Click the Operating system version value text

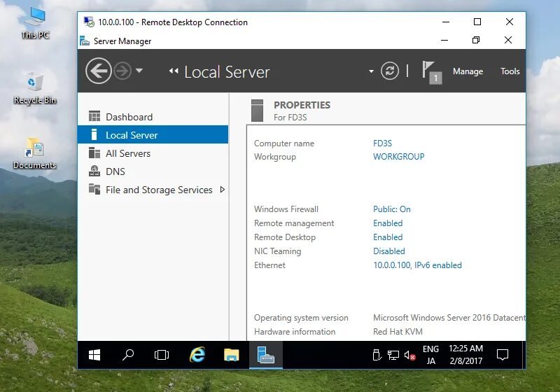pos(449,317)
